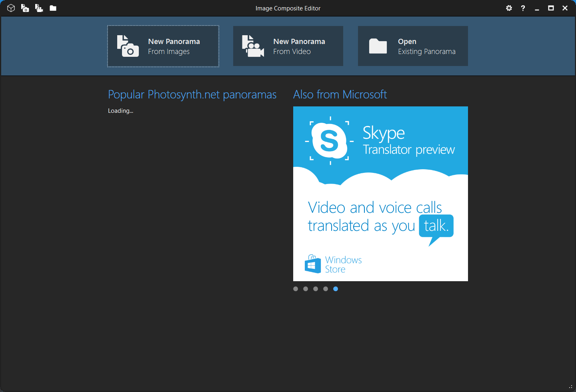Select fourth carousel dot under ad

click(x=326, y=289)
